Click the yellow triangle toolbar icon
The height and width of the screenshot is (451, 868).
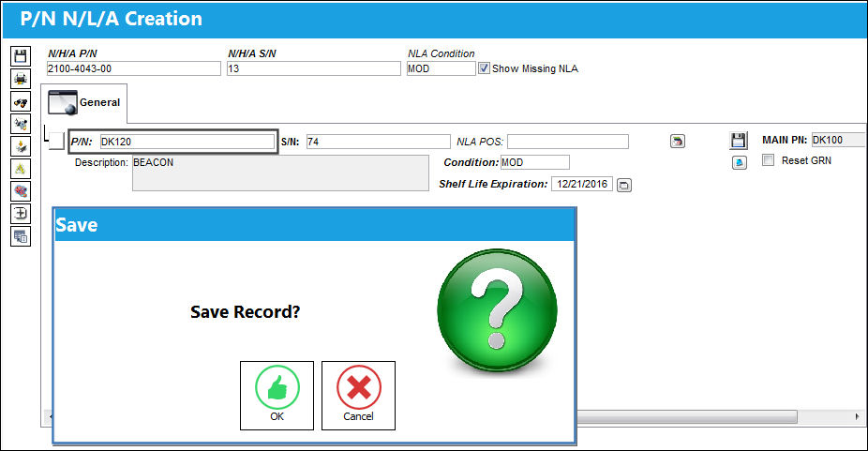(21, 169)
